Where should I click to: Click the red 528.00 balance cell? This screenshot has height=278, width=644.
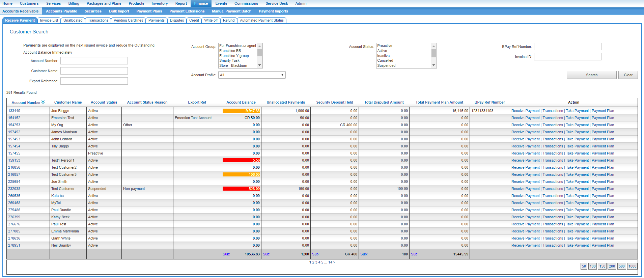[x=241, y=189]
